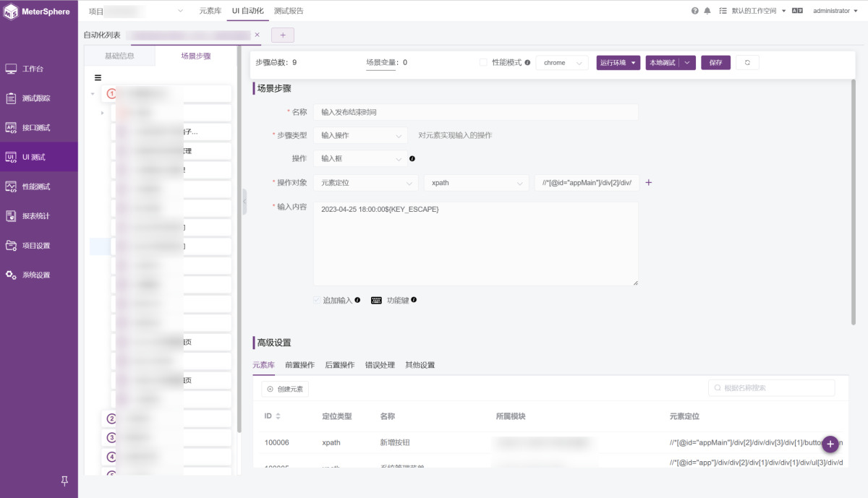868x498 pixels.
Task: Open the 前置操作 tab
Action: (299, 365)
